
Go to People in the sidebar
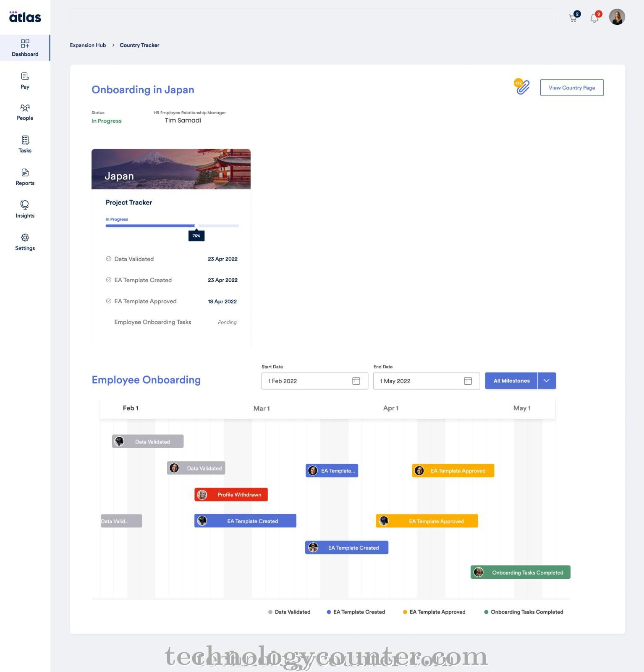pos(25,112)
